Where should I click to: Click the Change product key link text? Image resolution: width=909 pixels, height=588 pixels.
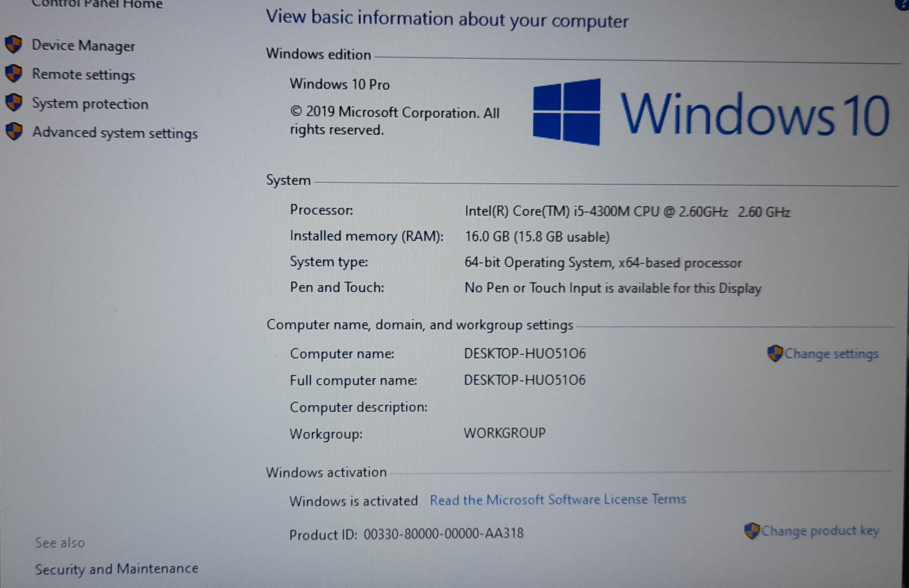tap(820, 531)
